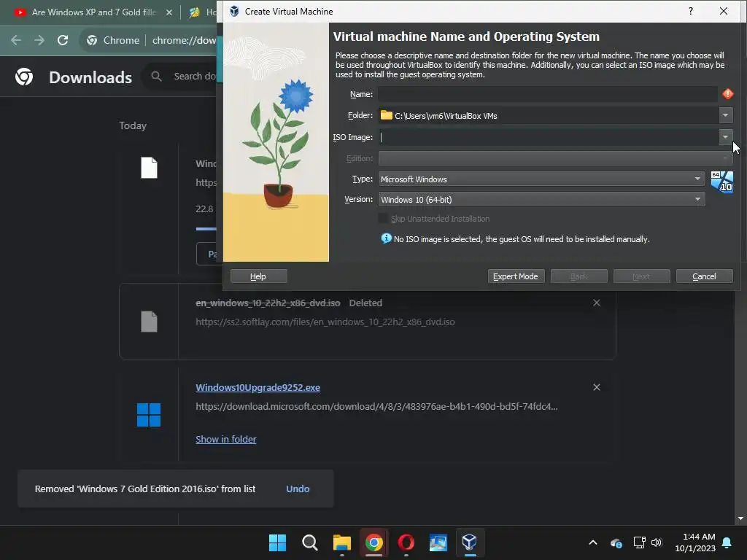Open the Version dropdown showing Windows 10 (64-bit)

[542, 200]
